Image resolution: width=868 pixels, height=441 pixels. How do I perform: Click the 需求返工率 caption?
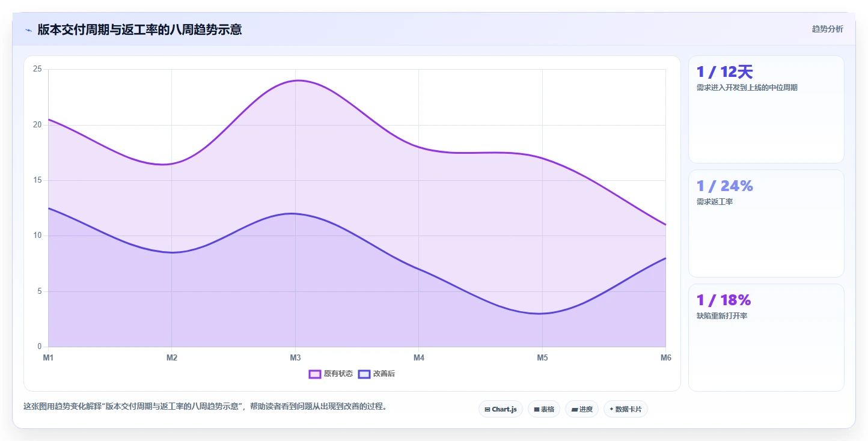coord(715,202)
